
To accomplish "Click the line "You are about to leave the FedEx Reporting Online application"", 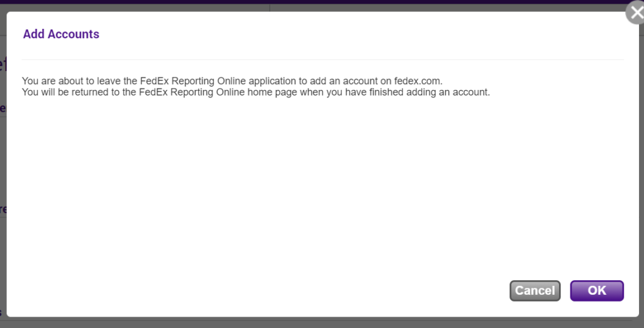I will point(232,81).
